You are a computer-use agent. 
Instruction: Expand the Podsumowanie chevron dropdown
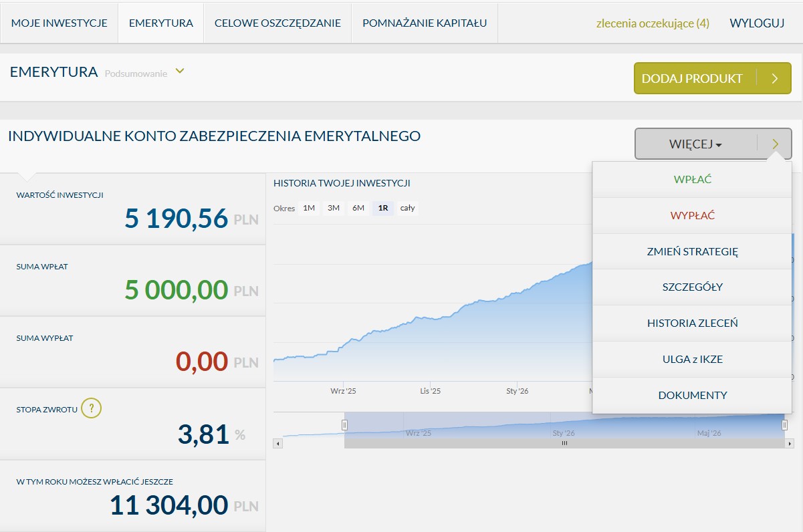tap(179, 72)
